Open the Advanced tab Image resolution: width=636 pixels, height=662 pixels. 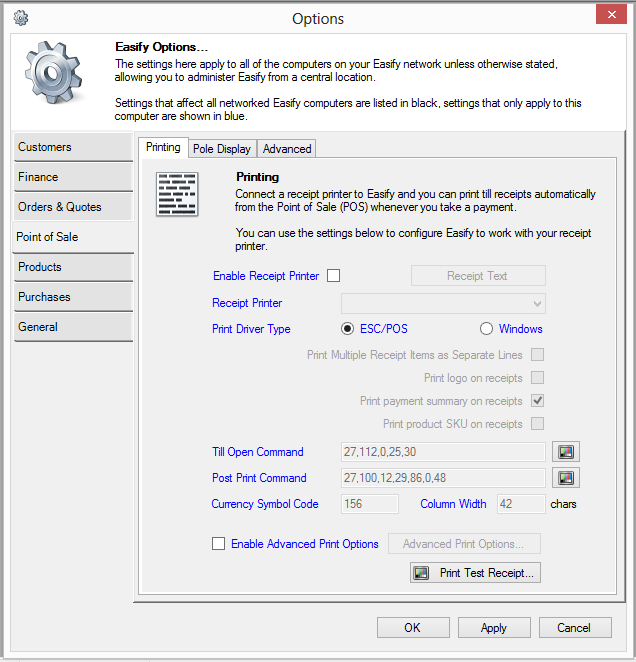point(287,149)
